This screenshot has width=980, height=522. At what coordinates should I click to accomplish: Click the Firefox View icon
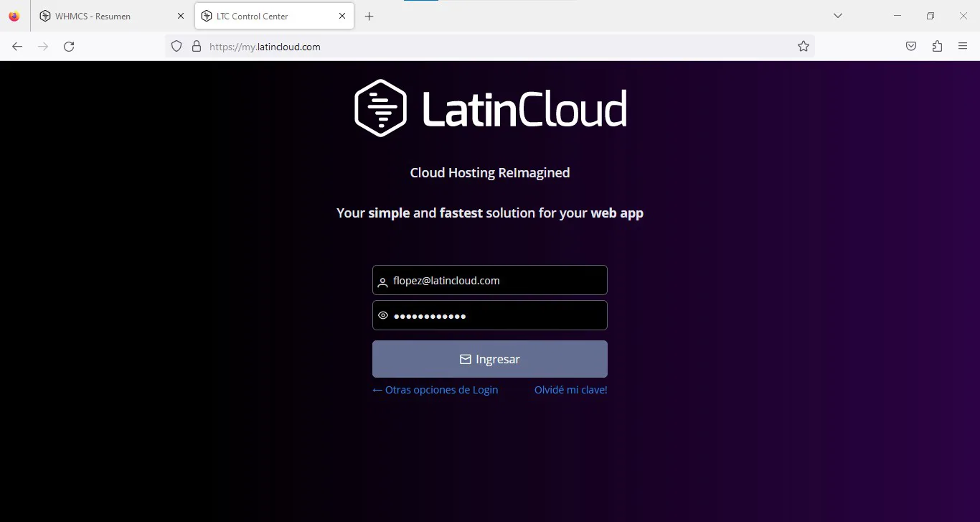(14, 16)
